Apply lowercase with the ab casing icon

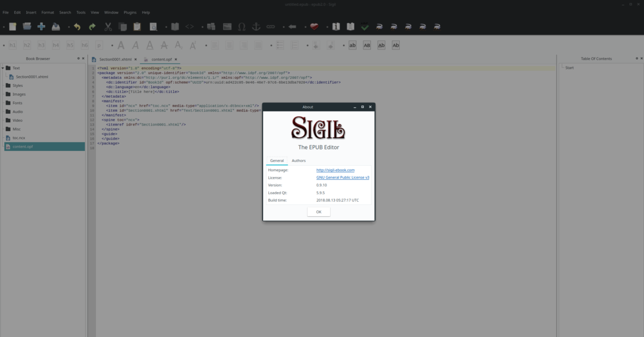coord(353,45)
